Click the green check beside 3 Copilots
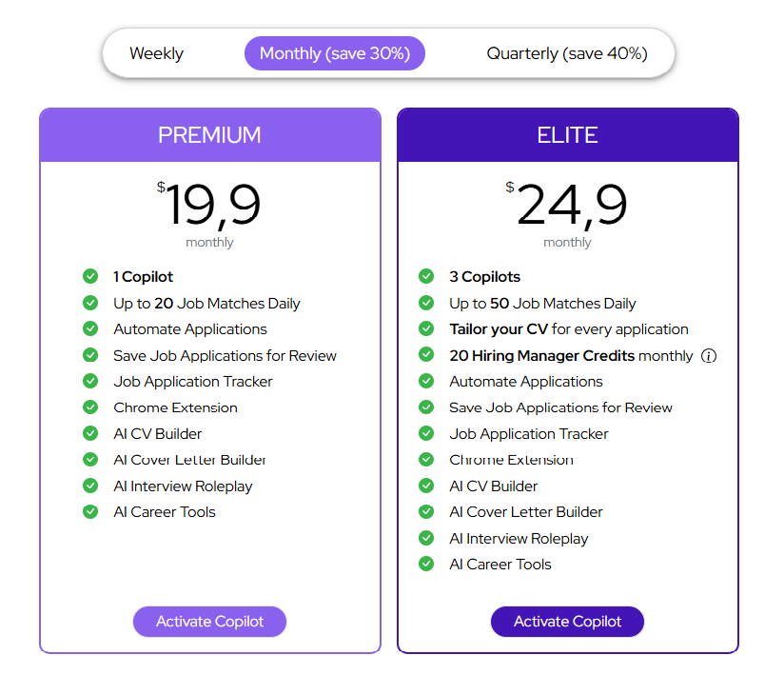The width and height of the screenshot is (784, 675). click(x=426, y=277)
